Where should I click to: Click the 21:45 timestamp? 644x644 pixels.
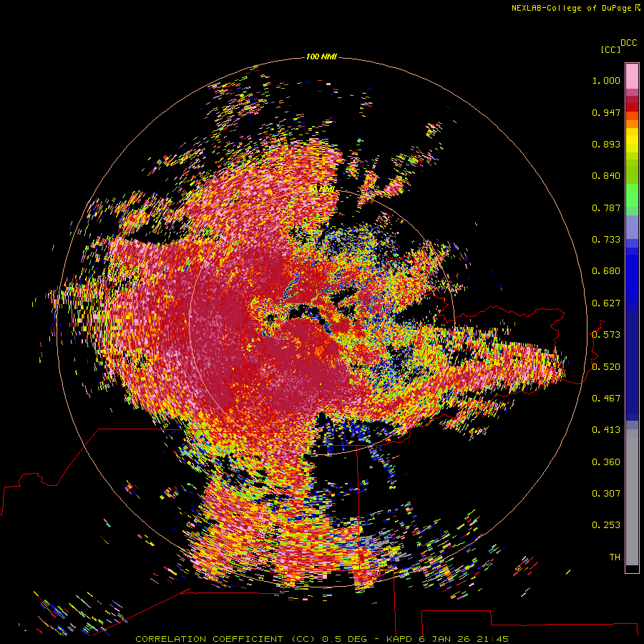tap(492, 639)
